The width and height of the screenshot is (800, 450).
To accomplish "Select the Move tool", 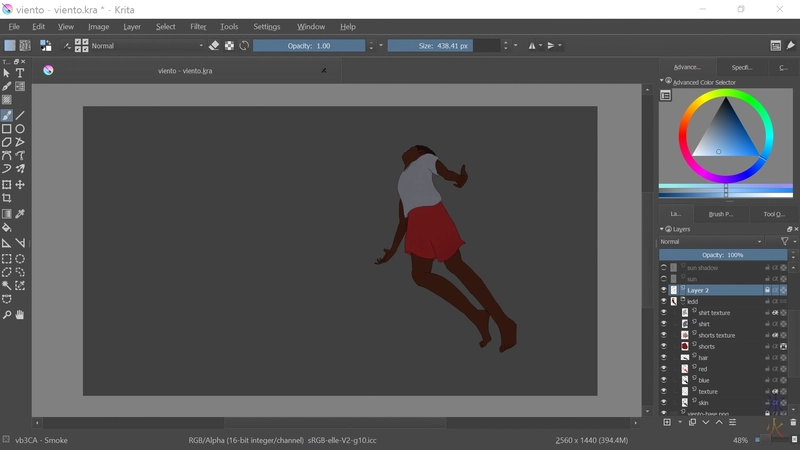I will (20, 185).
